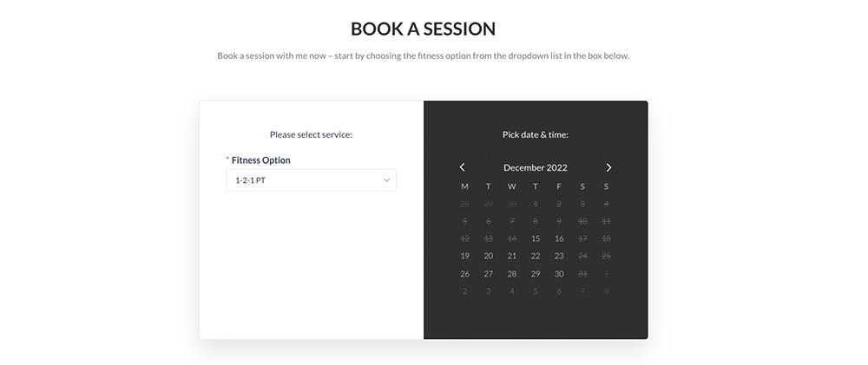The height and width of the screenshot is (365, 868).
Task: Pick December 22 for the session
Action: point(536,256)
